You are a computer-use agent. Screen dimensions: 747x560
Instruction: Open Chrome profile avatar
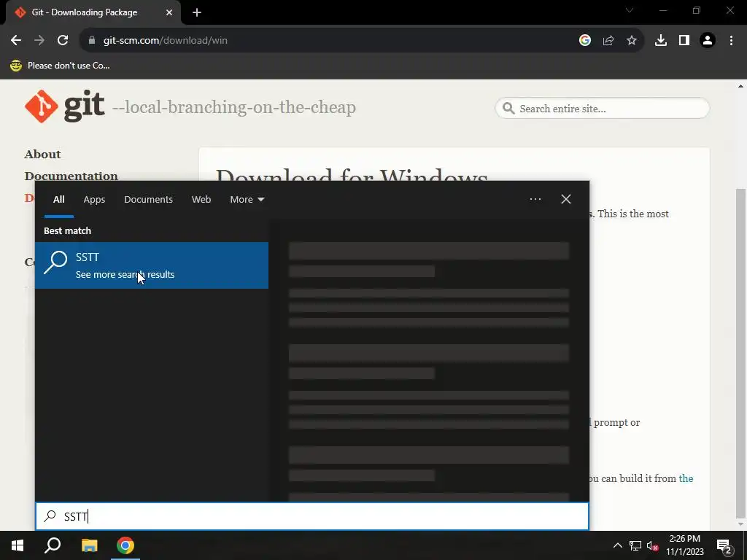click(708, 41)
